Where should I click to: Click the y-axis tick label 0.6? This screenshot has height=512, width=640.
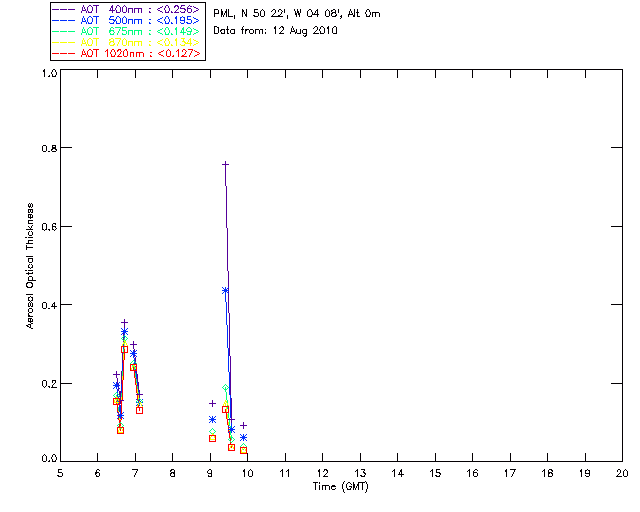49,227
